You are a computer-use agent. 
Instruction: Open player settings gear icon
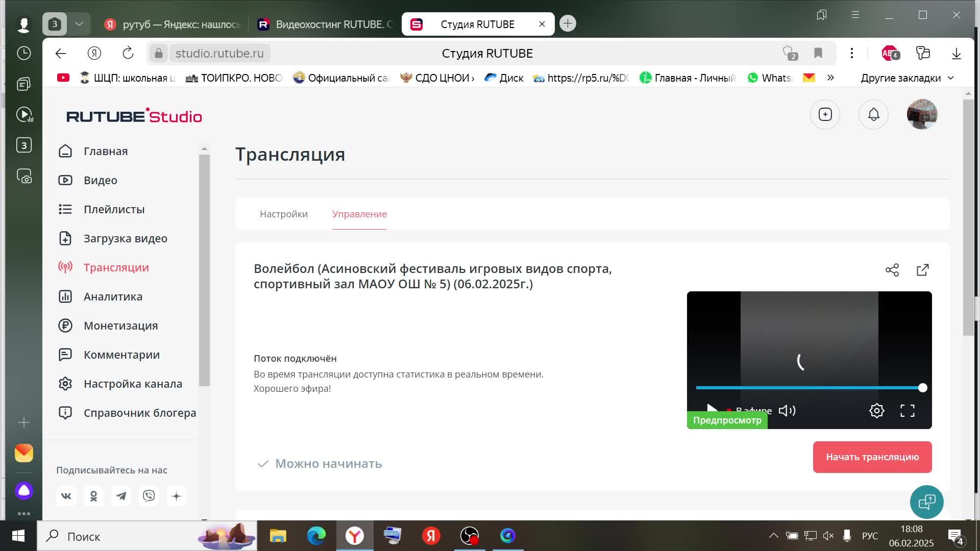[876, 411]
